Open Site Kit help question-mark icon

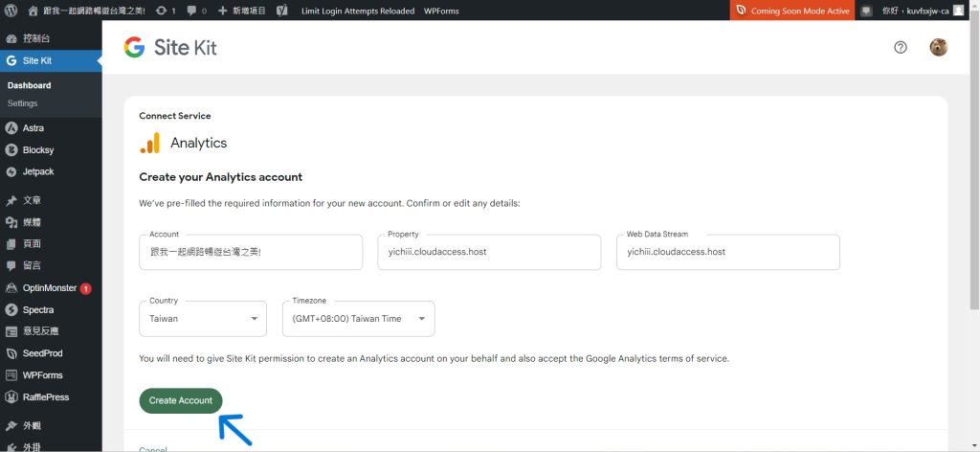coord(900,48)
